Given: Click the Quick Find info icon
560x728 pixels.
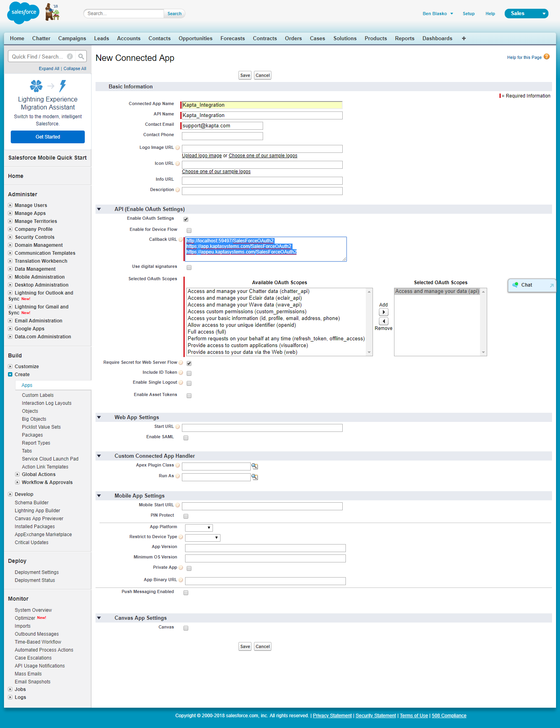Looking at the screenshot, I should (70, 57).
